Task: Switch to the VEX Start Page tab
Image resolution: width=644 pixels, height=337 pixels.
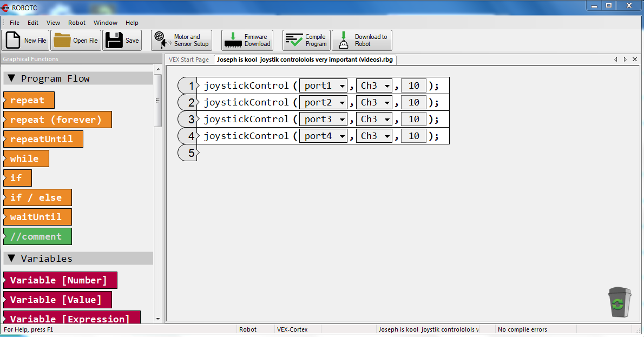Action: coord(189,60)
